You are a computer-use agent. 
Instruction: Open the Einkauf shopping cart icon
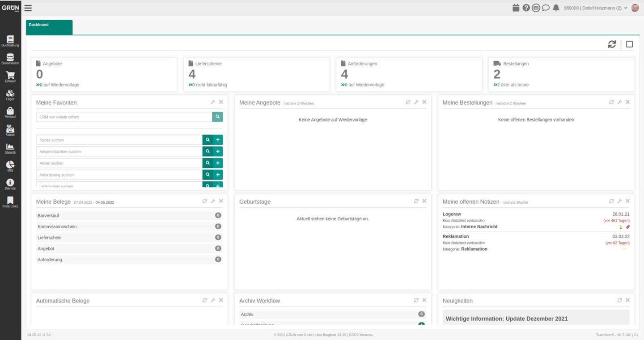pyautogui.click(x=10, y=77)
